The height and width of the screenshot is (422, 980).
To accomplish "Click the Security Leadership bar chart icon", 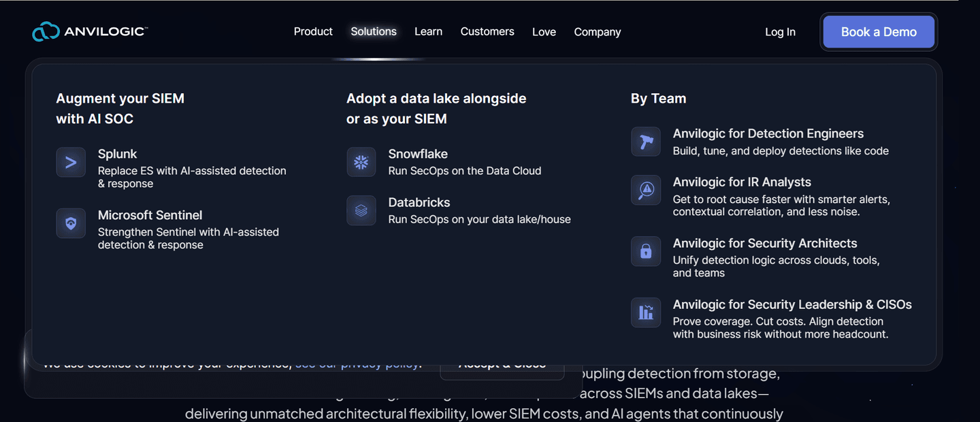I will pyautogui.click(x=646, y=312).
